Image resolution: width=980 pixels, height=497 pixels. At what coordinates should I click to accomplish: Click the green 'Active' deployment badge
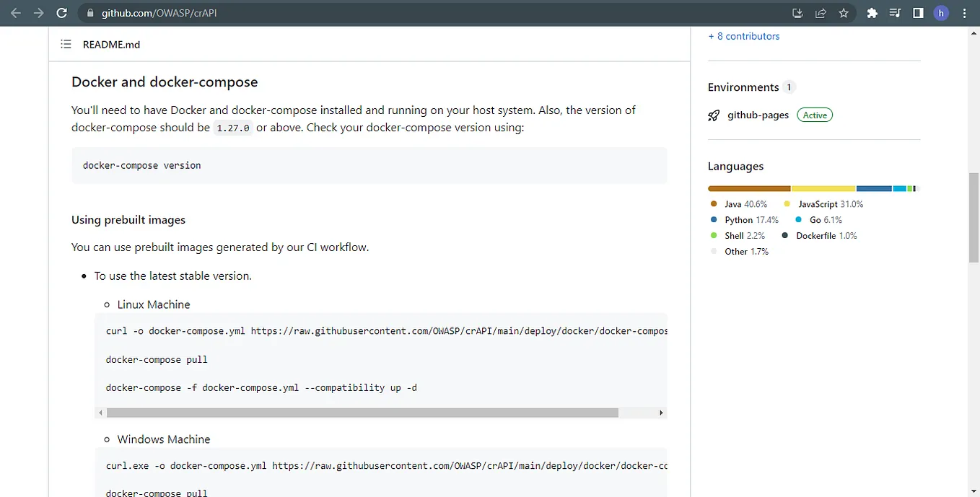click(x=814, y=115)
